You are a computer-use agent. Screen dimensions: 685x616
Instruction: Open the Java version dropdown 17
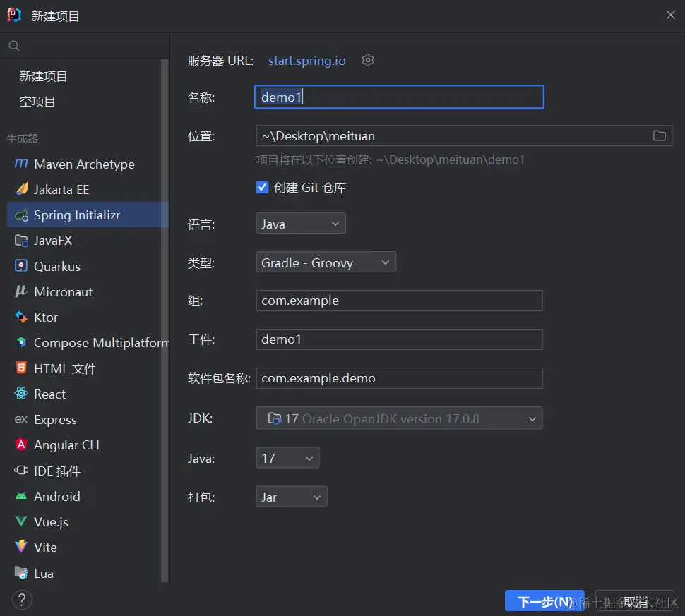(287, 458)
